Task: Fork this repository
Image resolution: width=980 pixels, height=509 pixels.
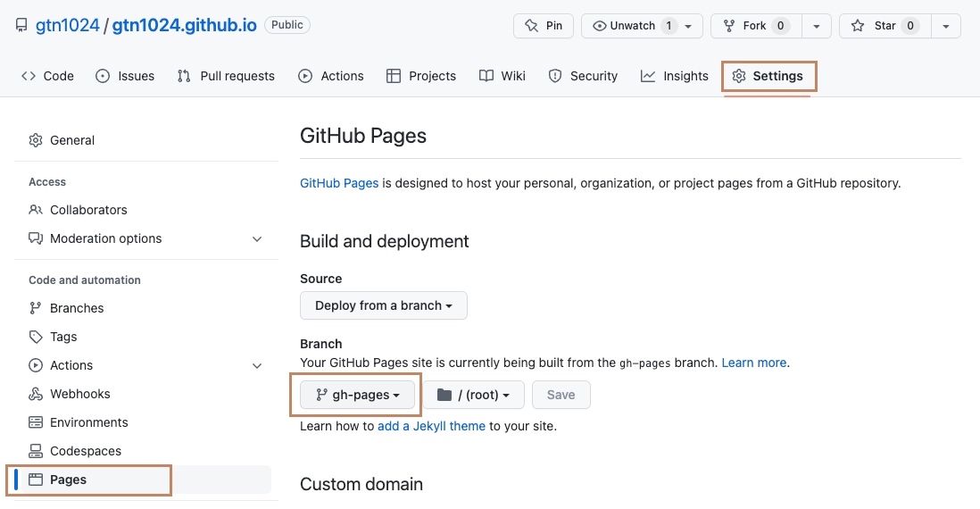Action: pos(756,26)
